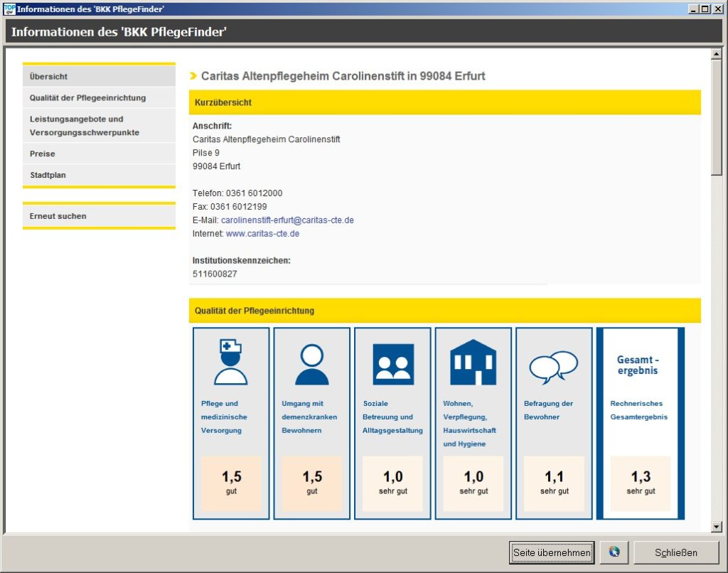Image resolution: width=728 pixels, height=573 pixels.
Task: Click the globe icon button beside Seite übernehmen
Action: click(614, 552)
